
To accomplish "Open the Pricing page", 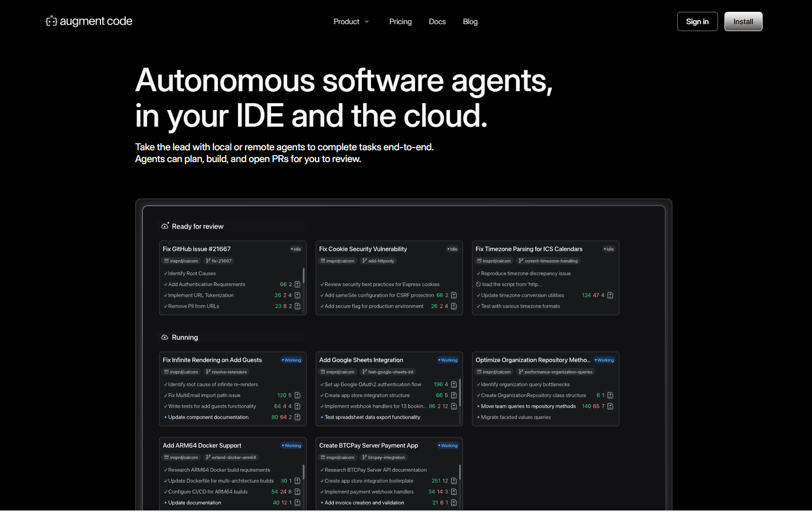I will [x=400, y=21].
